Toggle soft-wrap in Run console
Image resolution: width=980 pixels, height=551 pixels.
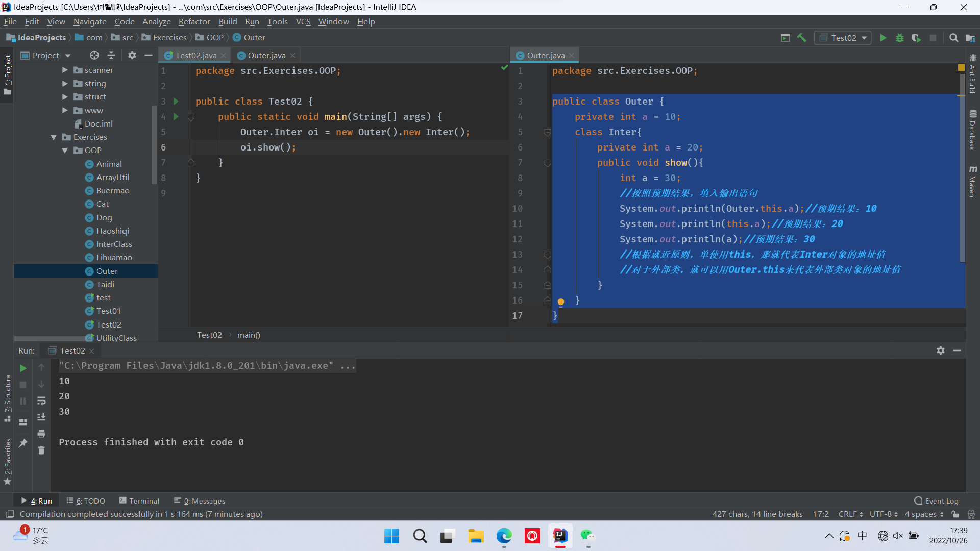coord(41,400)
